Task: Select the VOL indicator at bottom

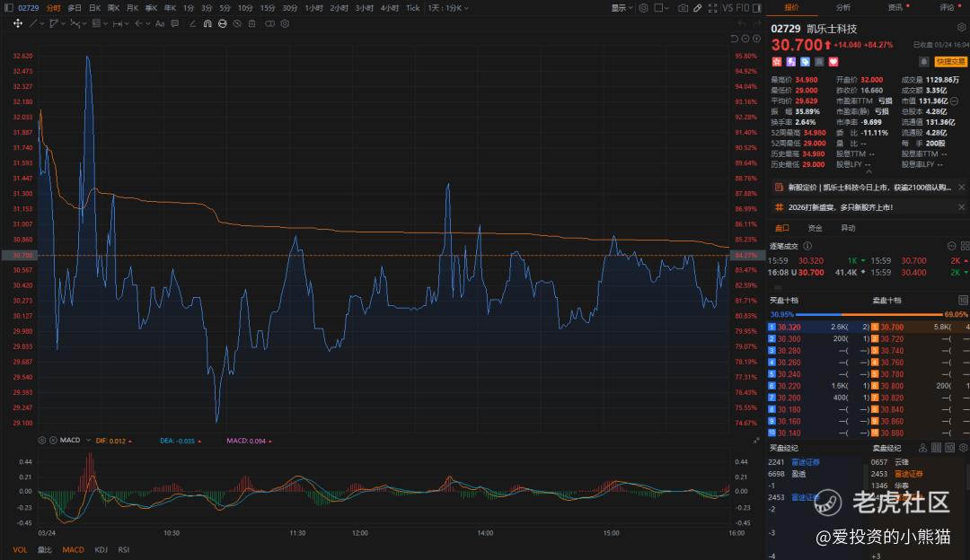Action: [x=20, y=549]
